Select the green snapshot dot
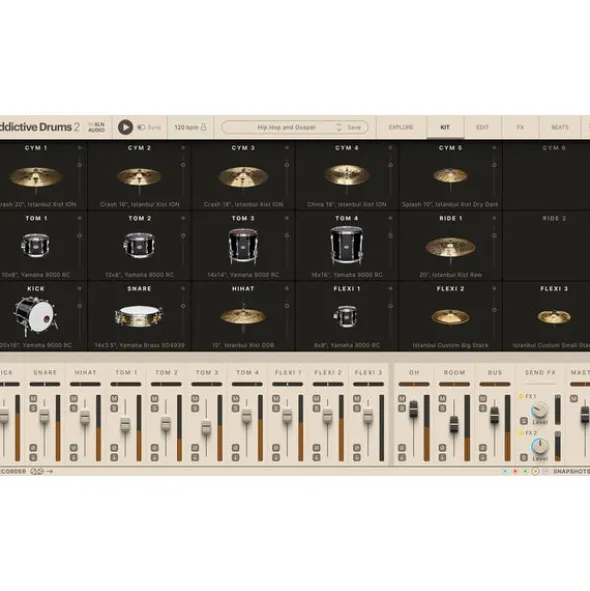 525,471
